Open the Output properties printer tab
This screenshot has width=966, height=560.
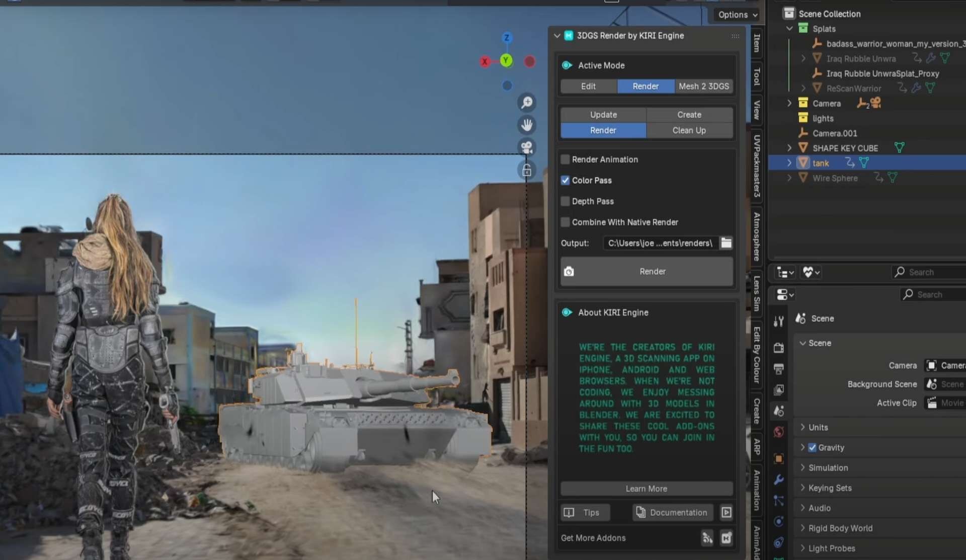[x=778, y=369]
